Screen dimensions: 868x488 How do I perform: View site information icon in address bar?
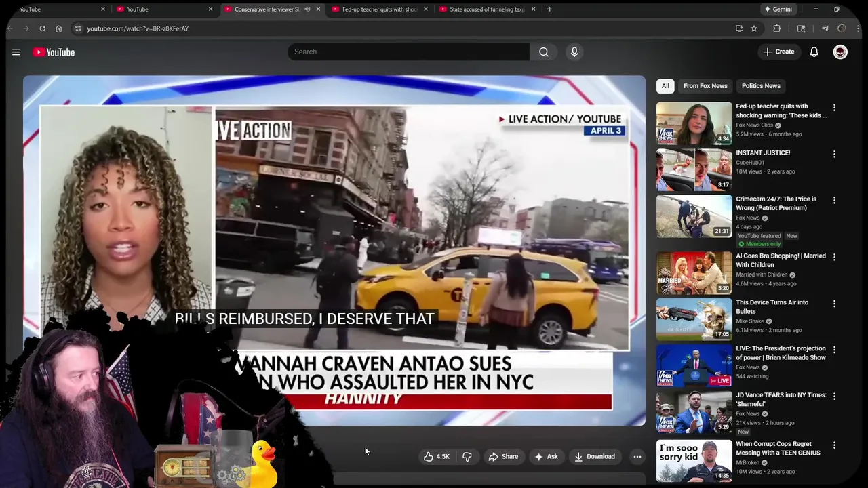pyautogui.click(x=78, y=28)
